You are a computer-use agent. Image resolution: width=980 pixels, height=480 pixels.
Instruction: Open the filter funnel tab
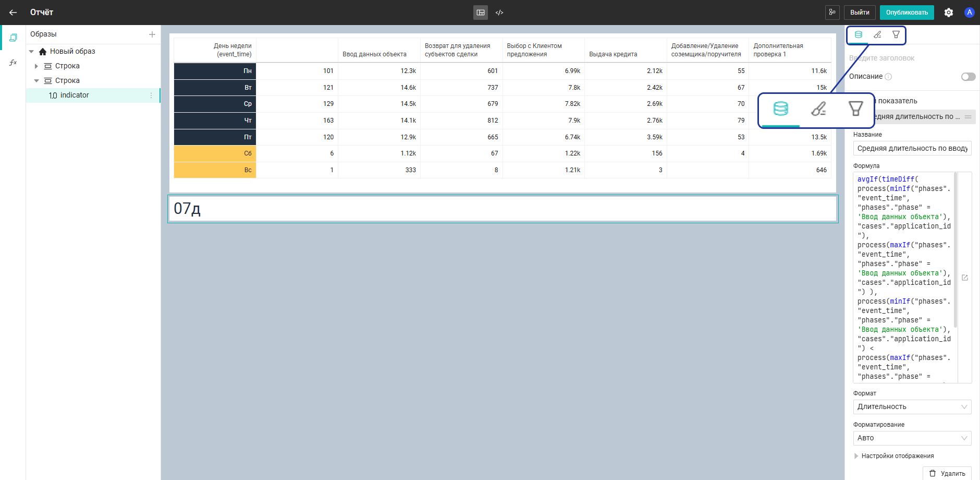click(896, 35)
